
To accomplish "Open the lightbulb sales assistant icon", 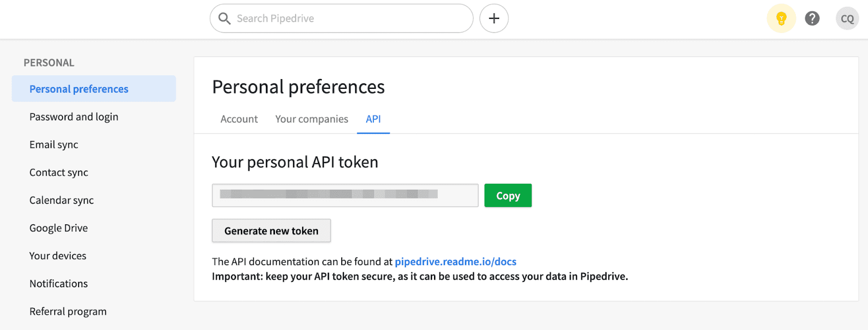I will pos(781,18).
